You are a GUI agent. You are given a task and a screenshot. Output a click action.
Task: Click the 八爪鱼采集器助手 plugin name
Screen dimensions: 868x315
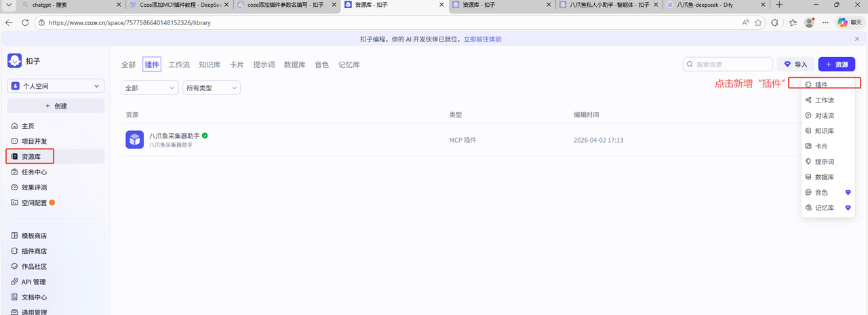174,136
